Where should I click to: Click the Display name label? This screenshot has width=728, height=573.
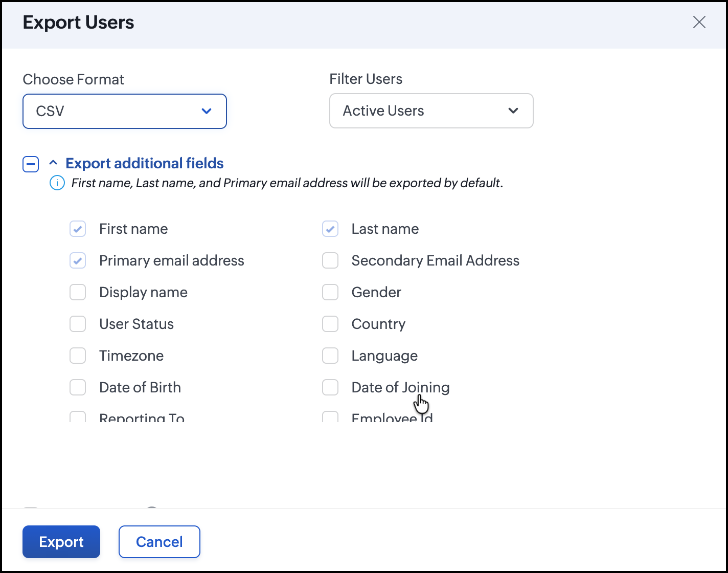(x=144, y=292)
